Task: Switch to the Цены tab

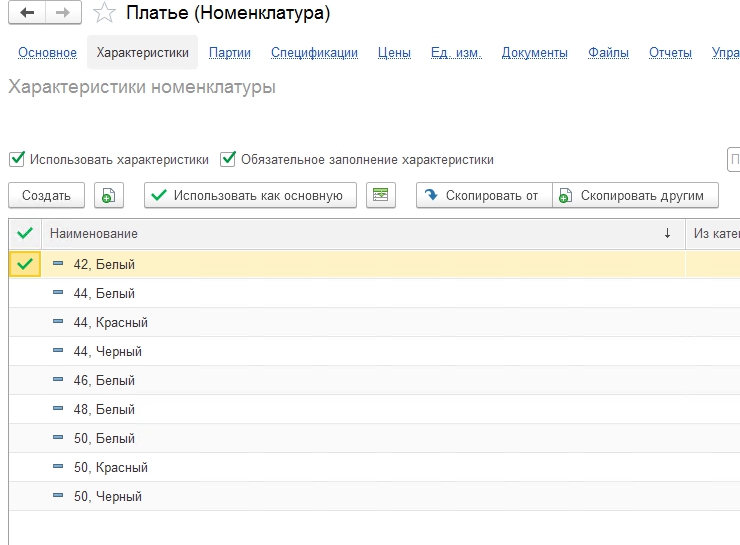Action: pos(394,53)
